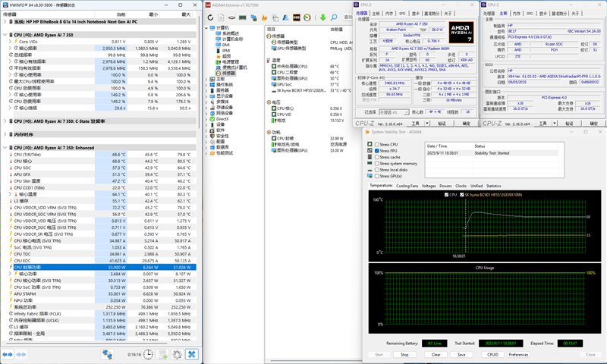Click the refresh icon in AIDA64 toolbar
The image size is (607, 364).
[210, 17]
